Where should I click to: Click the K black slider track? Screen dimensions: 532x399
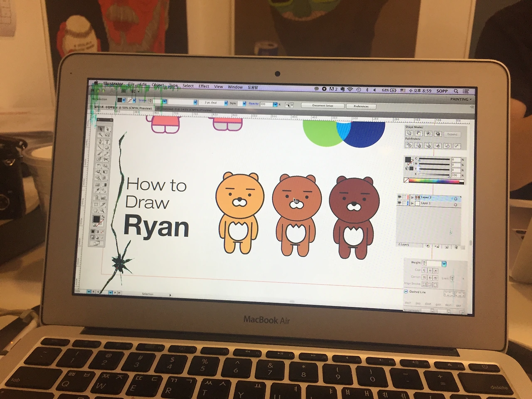tap(434, 175)
